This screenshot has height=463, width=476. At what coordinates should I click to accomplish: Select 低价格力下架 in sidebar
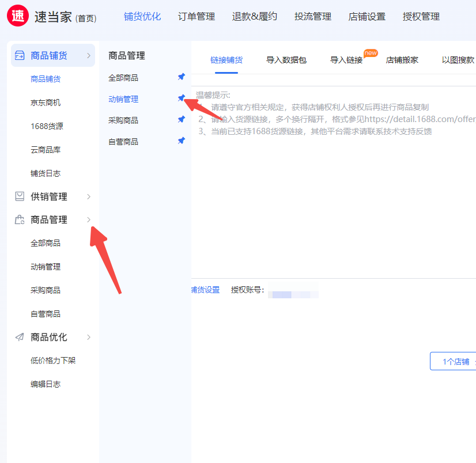[53, 360]
